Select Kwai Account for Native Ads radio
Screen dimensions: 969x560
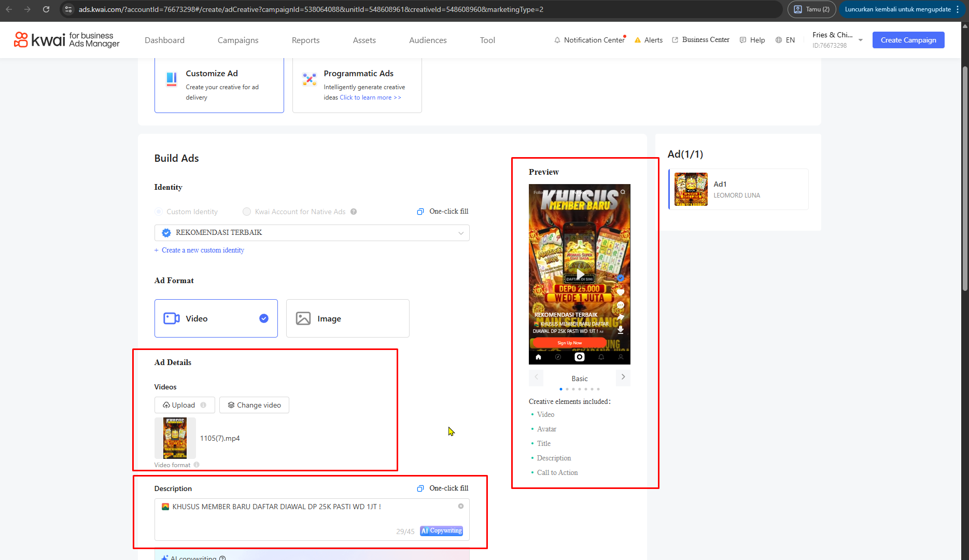pyautogui.click(x=247, y=212)
